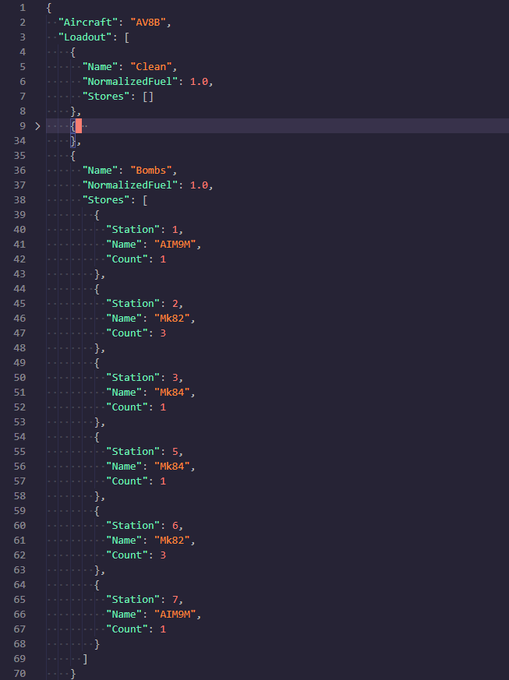509x680 pixels.
Task: Click the 1.0 value on line 6
Action: click(199, 82)
